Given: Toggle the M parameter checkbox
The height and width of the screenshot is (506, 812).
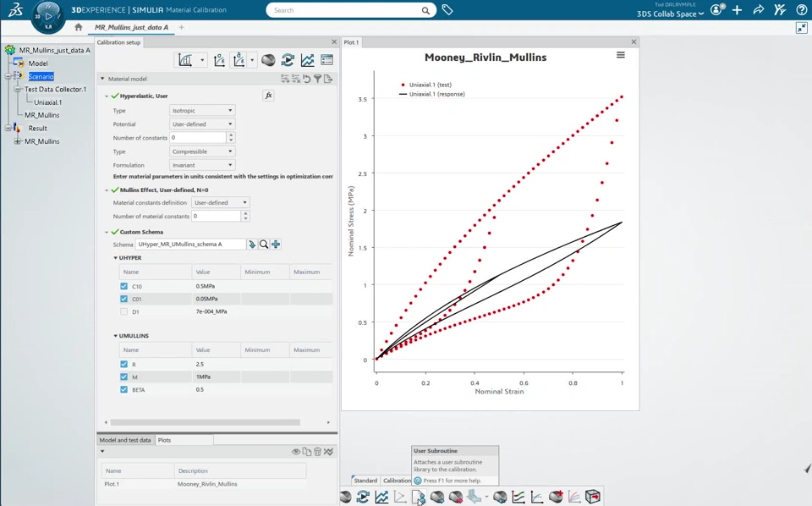Looking at the screenshot, I should coord(123,377).
